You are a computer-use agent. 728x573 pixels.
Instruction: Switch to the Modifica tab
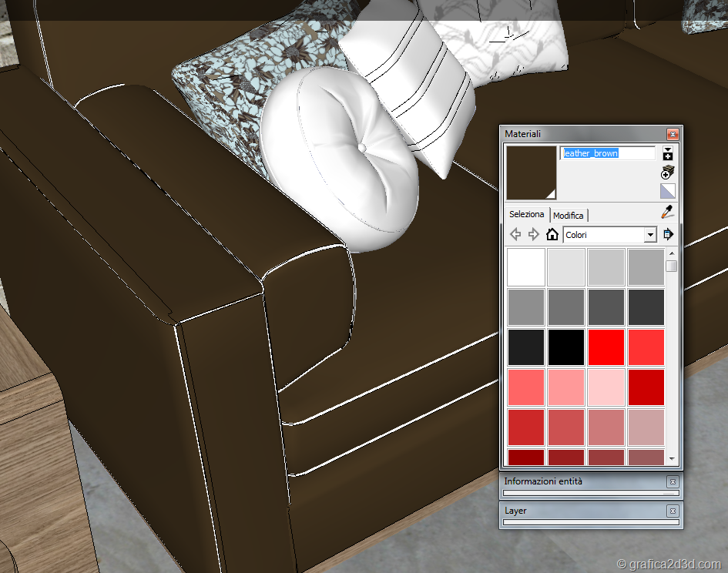tap(569, 216)
